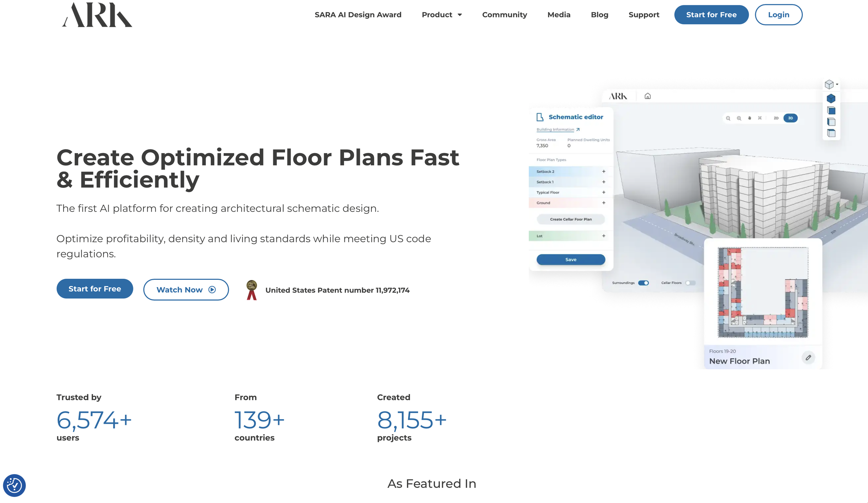Select the solid blue cube view

pyautogui.click(x=831, y=99)
